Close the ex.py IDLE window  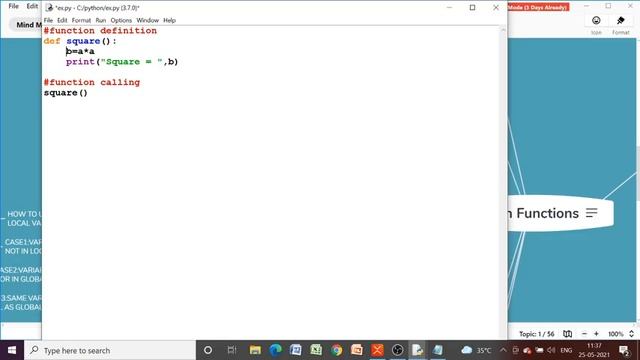tap(496, 7)
